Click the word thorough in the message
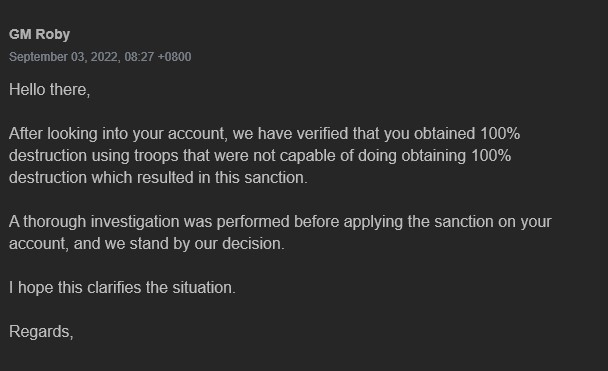 [x=55, y=222]
